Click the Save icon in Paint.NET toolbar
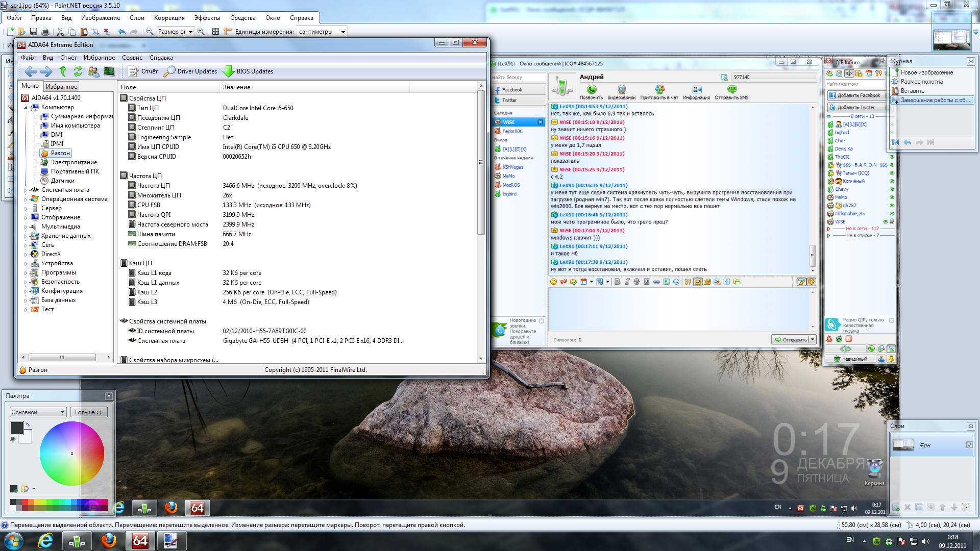This screenshot has width=980, height=551. pyautogui.click(x=34, y=32)
